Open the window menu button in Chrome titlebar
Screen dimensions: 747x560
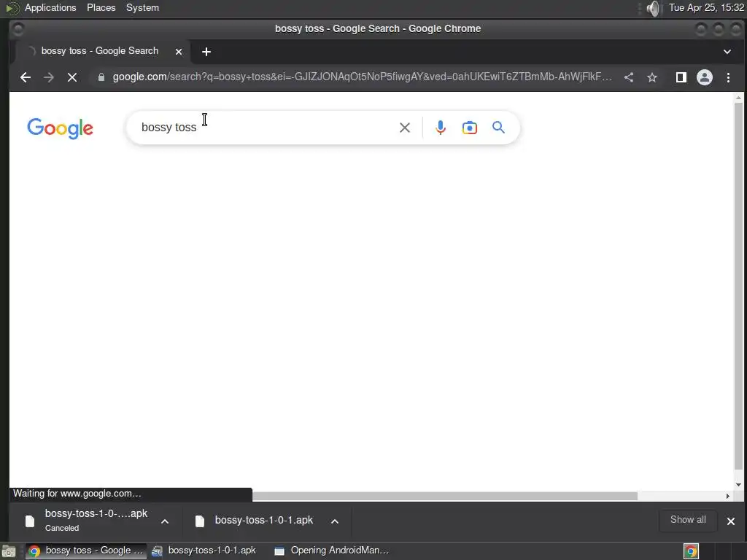pos(18,29)
